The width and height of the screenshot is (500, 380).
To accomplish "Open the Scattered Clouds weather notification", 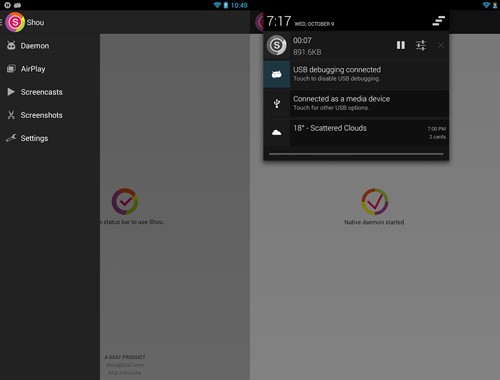I will [x=356, y=132].
